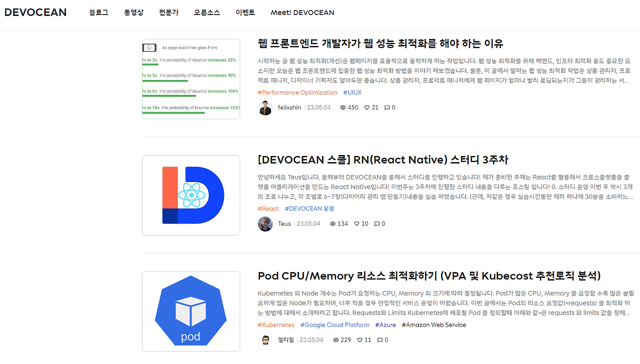
Task: Open the page load time bounce thumbnail
Action: 191,79
